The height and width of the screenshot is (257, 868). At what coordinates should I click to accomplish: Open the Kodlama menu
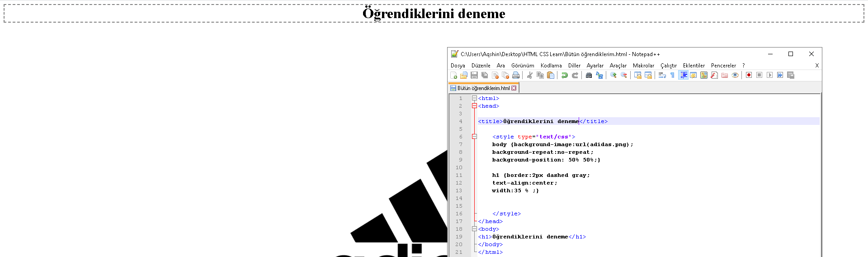551,66
